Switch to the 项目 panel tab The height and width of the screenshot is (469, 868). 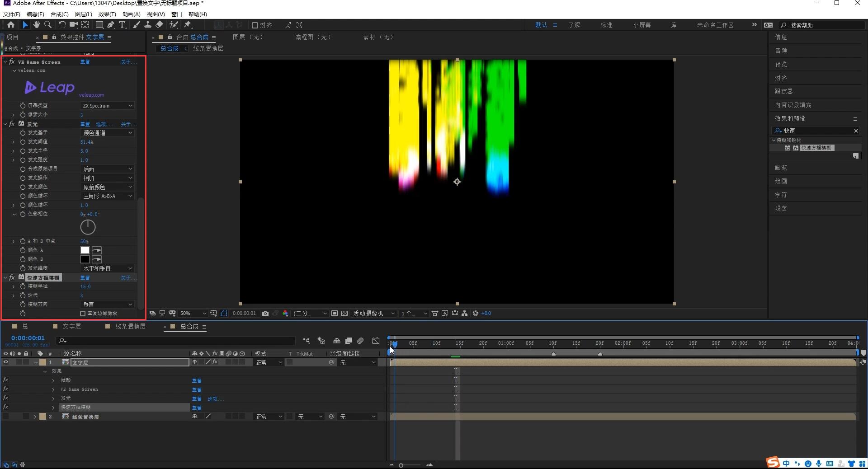tap(13, 37)
